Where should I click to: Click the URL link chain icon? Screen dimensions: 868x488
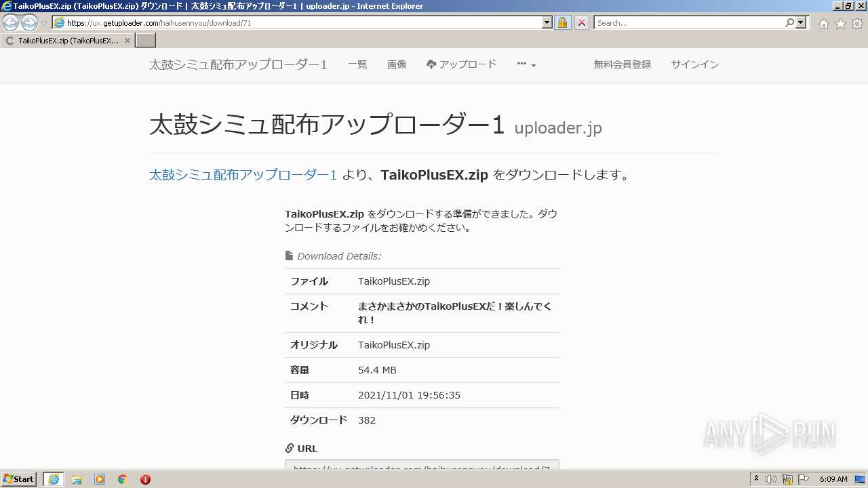click(x=290, y=449)
